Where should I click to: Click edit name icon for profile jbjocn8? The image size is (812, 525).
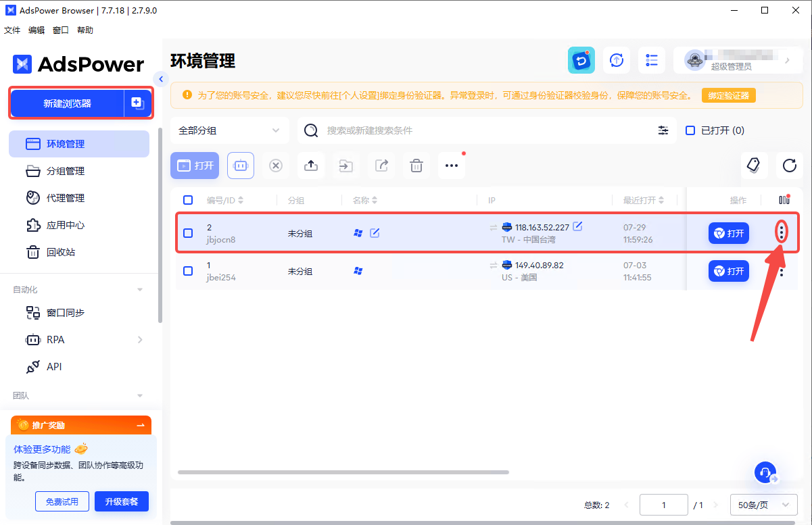(375, 233)
